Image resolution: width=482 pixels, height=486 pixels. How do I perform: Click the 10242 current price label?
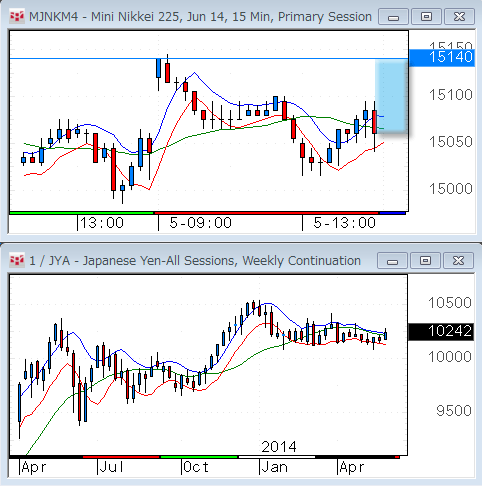(x=441, y=331)
